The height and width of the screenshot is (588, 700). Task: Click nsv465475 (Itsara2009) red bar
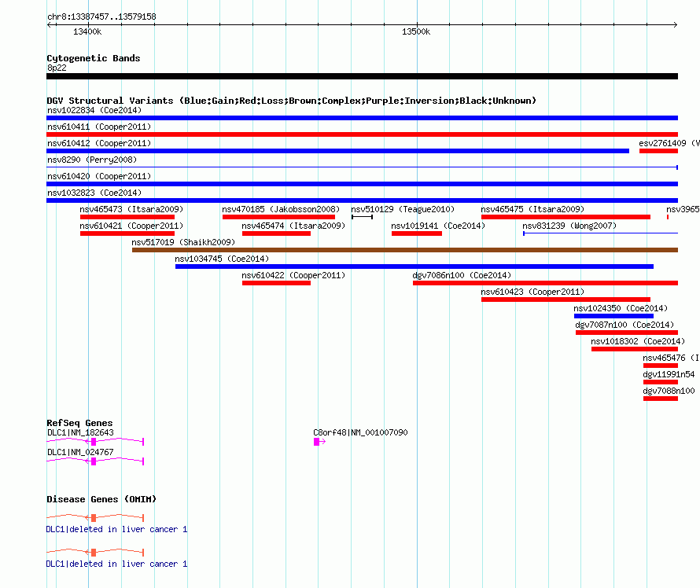(x=566, y=217)
